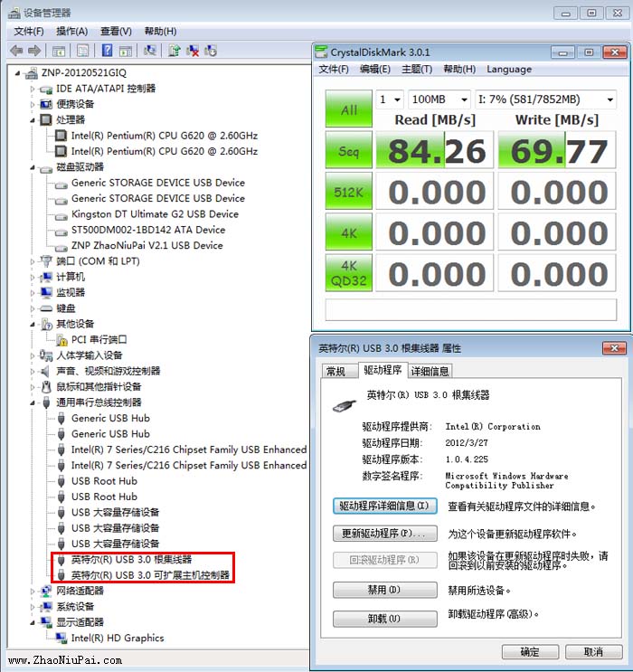This screenshot has height=672, width=633.
Task: Click the computer icon next to ZNP-20120521GIQ
Action: coord(32,73)
